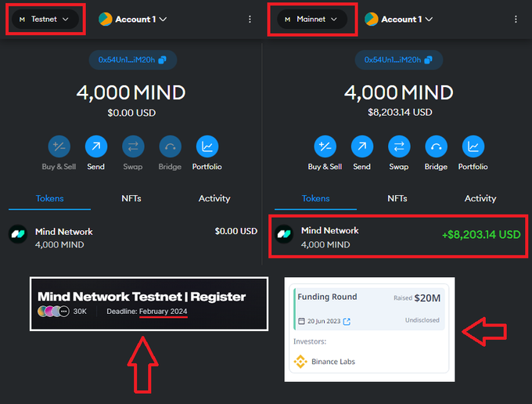Click Bridge icon in Mainnet wallet
Screen dimensions: 532x404
(x=436, y=146)
